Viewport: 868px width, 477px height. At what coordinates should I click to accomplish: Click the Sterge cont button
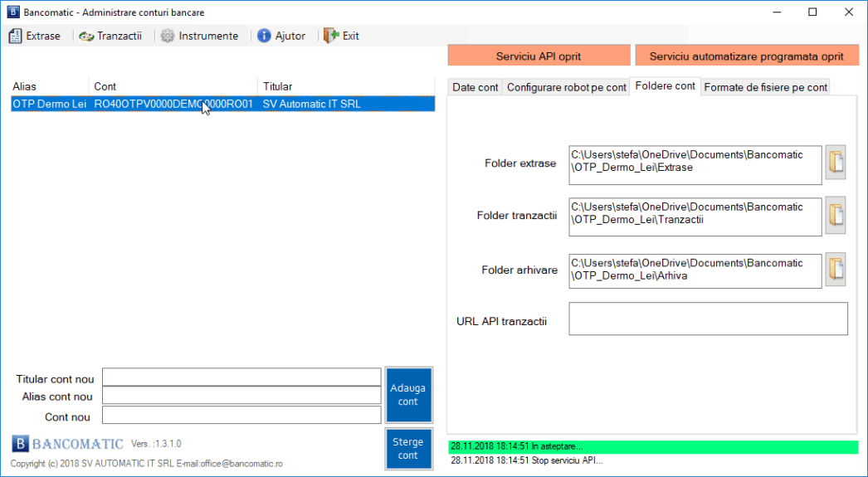(x=408, y=448)
